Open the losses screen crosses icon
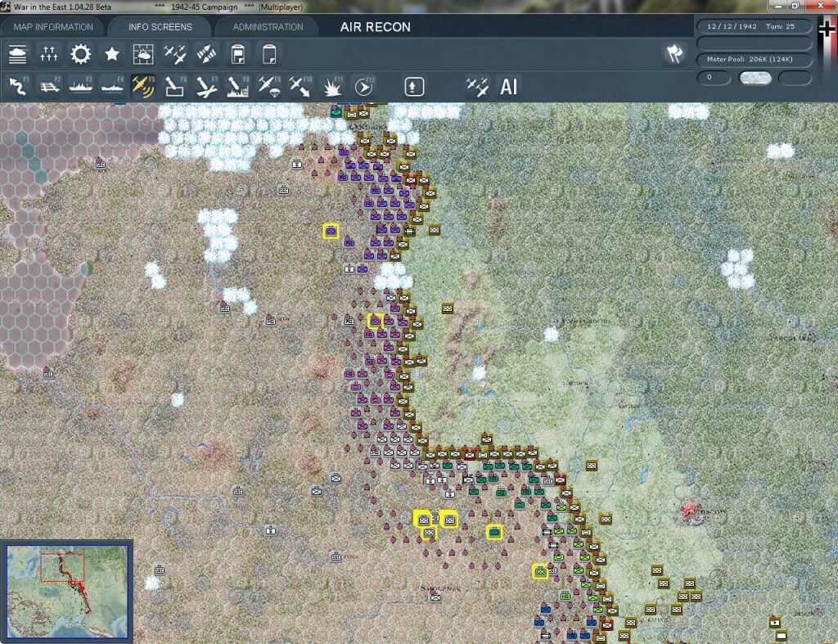Screen dimensions: 838x644 coord(48,55)
